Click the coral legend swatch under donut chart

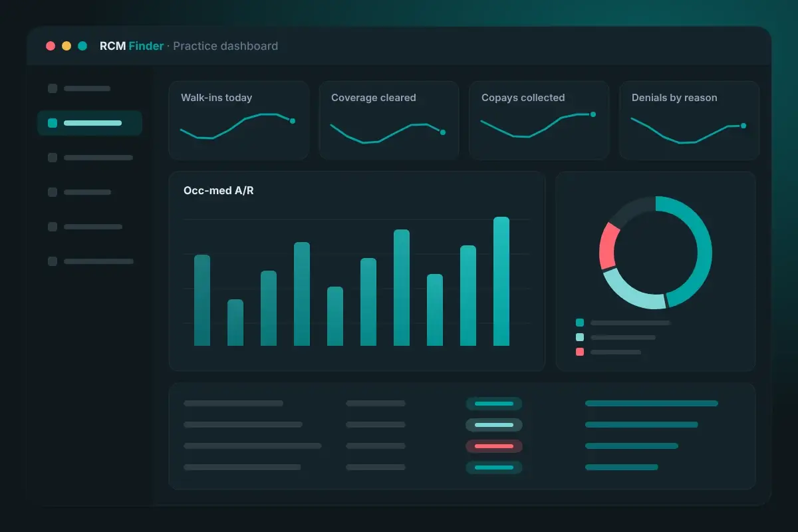(x=580, y=352)
